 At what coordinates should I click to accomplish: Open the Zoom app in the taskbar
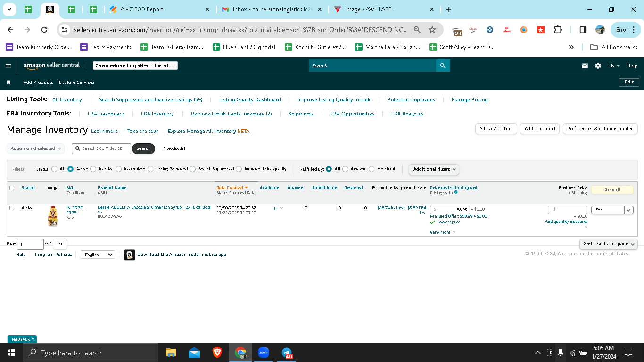(264, 353)
